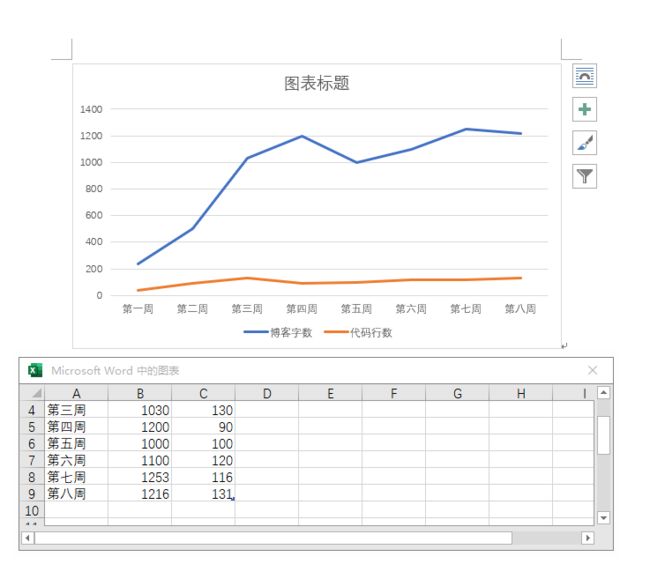Click cell with value 116
The height and width of the screenshot is (579, 650).
pyautogui.click(x=203, y=477)
